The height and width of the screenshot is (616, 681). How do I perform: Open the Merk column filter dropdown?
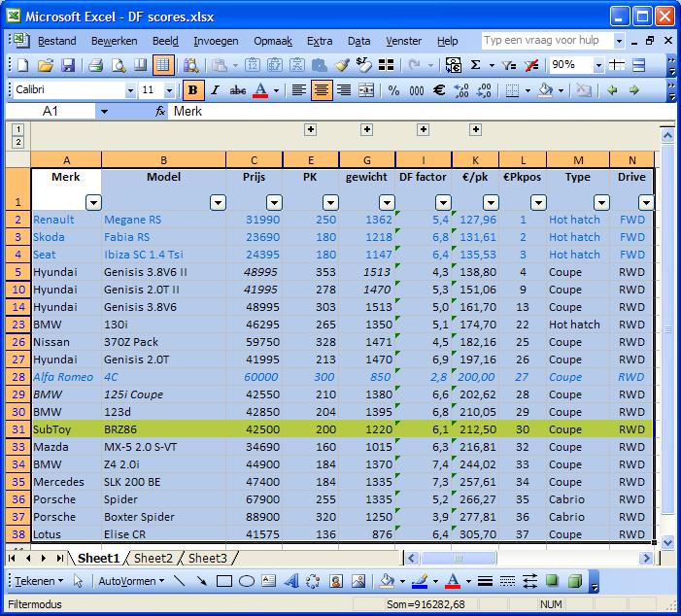[x=93, y=202]
